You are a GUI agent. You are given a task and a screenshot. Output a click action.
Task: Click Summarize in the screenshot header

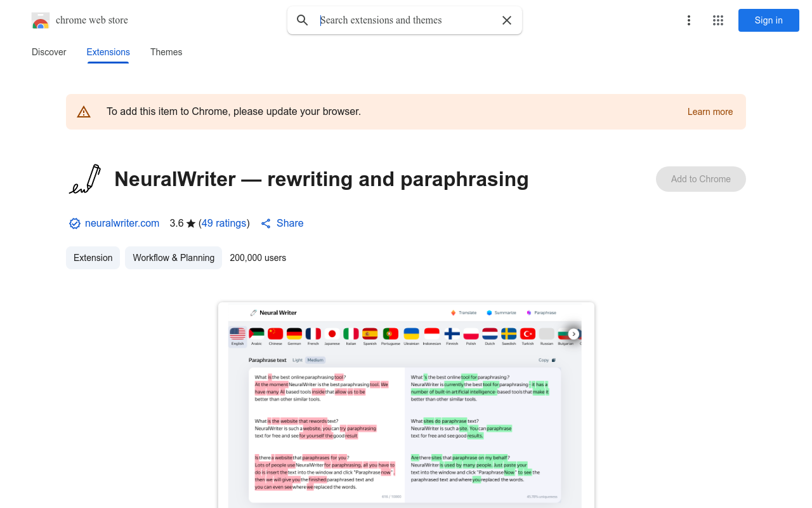tap(502, 312)
